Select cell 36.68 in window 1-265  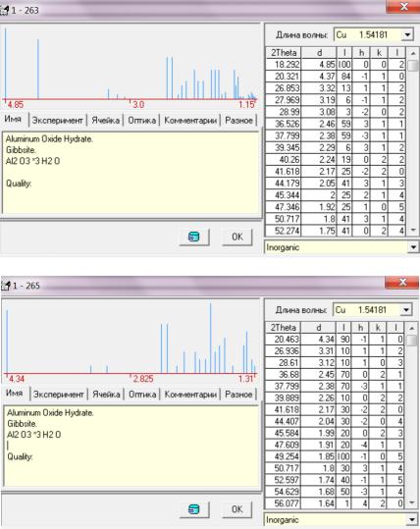coord(283,375)
